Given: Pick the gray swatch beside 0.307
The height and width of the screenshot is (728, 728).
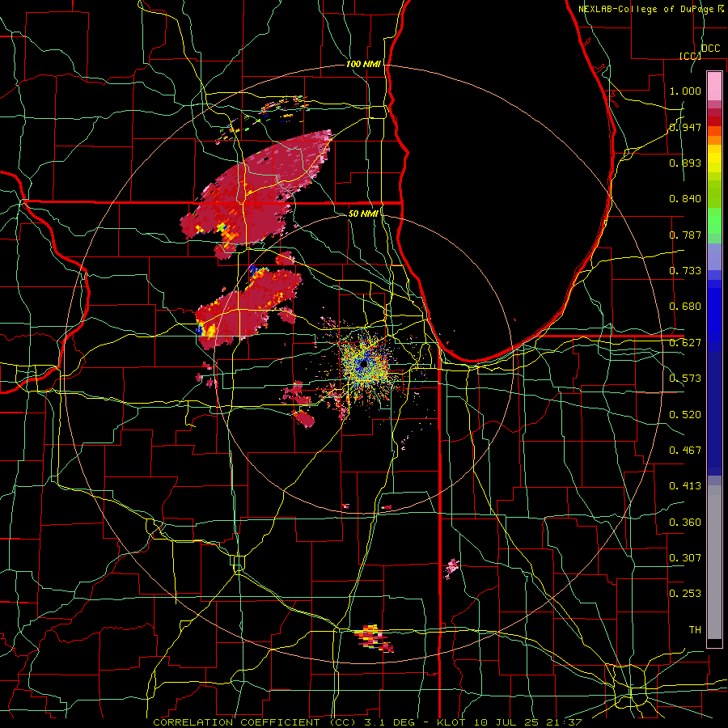Looking at the screenshot, I should 714,562.
